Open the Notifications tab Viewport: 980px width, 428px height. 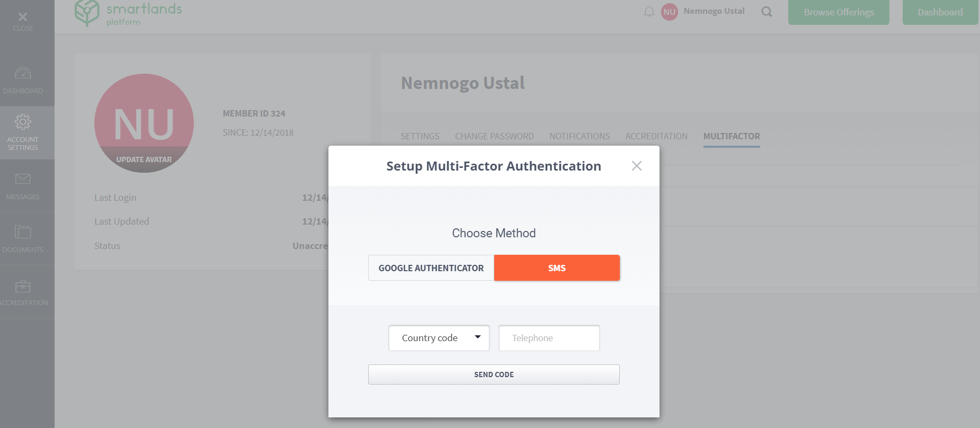(x=580, y=136)
